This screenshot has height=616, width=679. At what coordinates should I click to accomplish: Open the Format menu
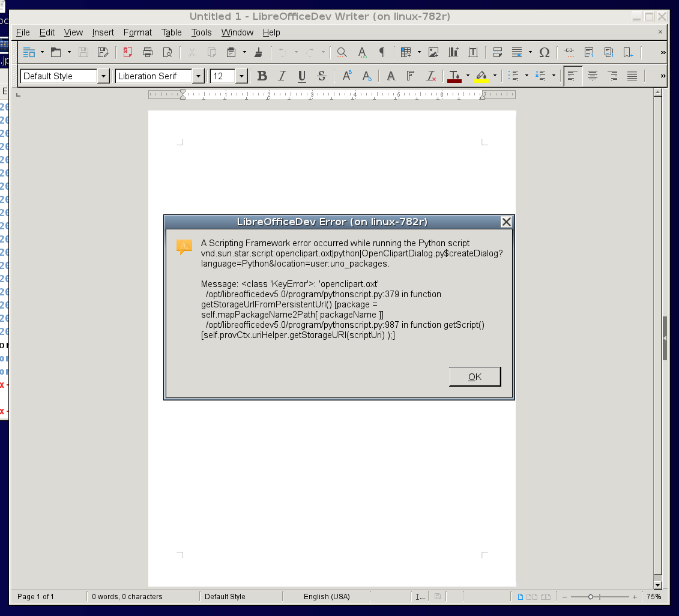click(x=137, y=32)
